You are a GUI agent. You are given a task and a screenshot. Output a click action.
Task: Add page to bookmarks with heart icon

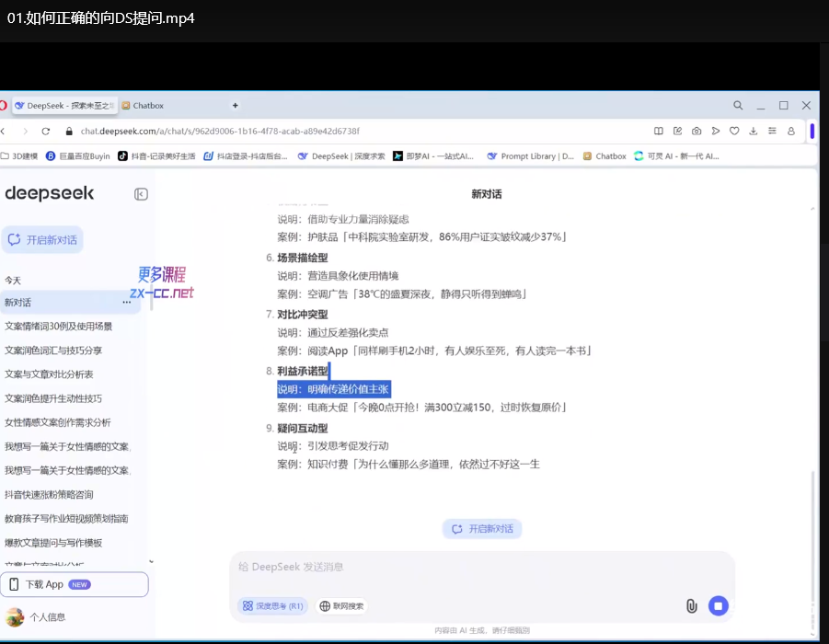(x=734, y=132)
